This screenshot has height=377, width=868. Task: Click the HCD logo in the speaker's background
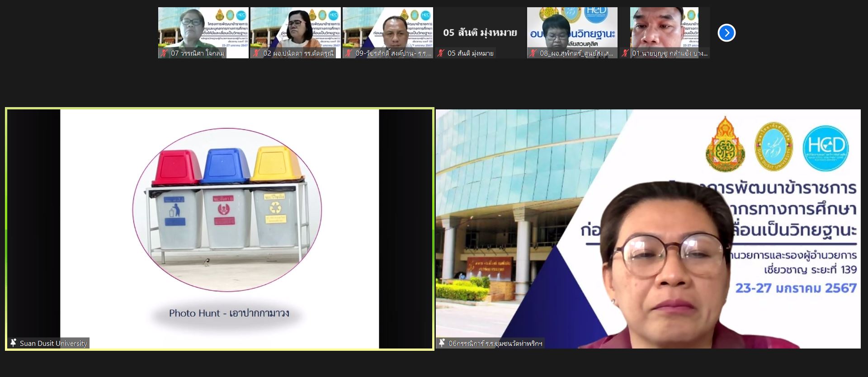pyautogui.click(x=826, y=147)
